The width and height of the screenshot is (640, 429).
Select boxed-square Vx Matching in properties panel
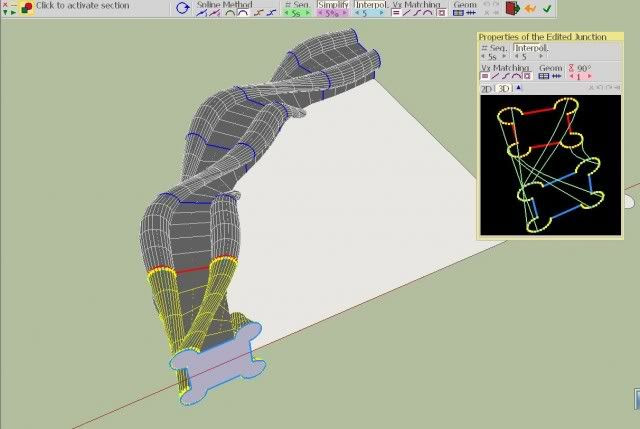[527, 76]
